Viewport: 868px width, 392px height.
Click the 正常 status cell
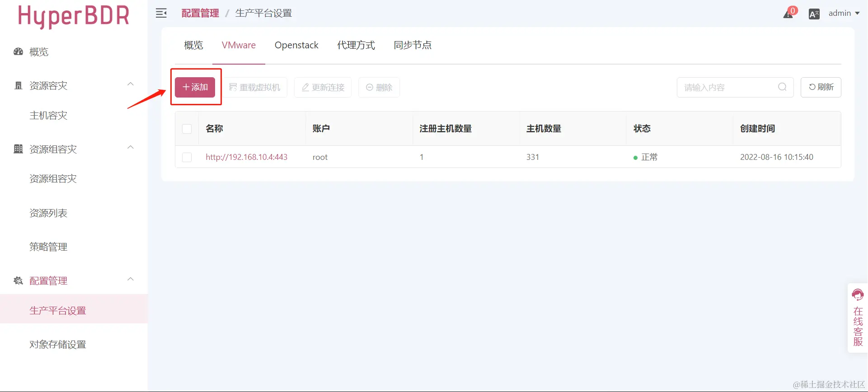(646, 157)
